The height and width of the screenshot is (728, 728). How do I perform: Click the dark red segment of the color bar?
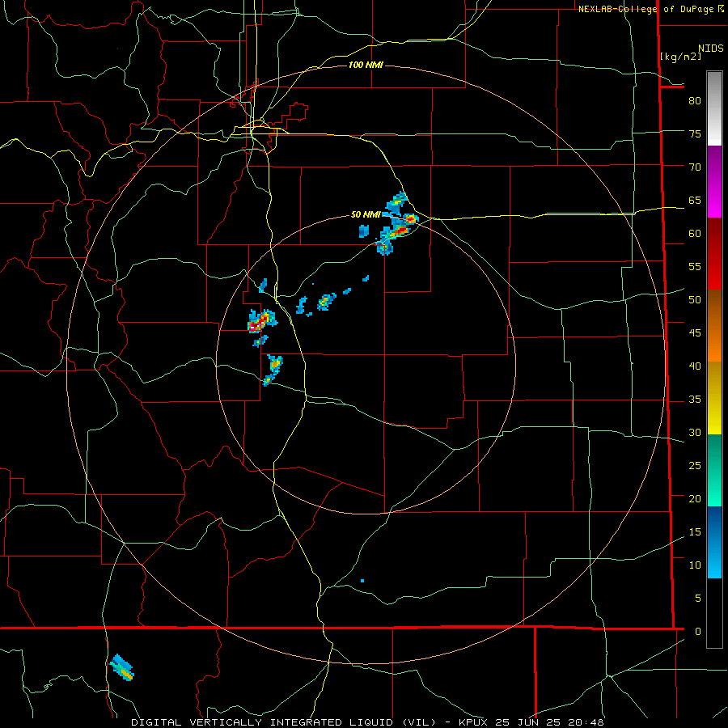point(714,253)
